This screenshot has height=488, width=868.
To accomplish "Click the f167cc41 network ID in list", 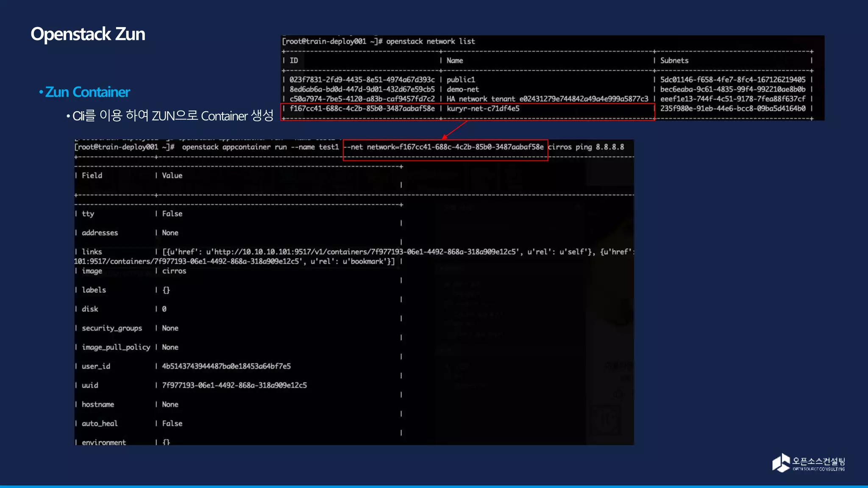I will (x=362, y=108).
